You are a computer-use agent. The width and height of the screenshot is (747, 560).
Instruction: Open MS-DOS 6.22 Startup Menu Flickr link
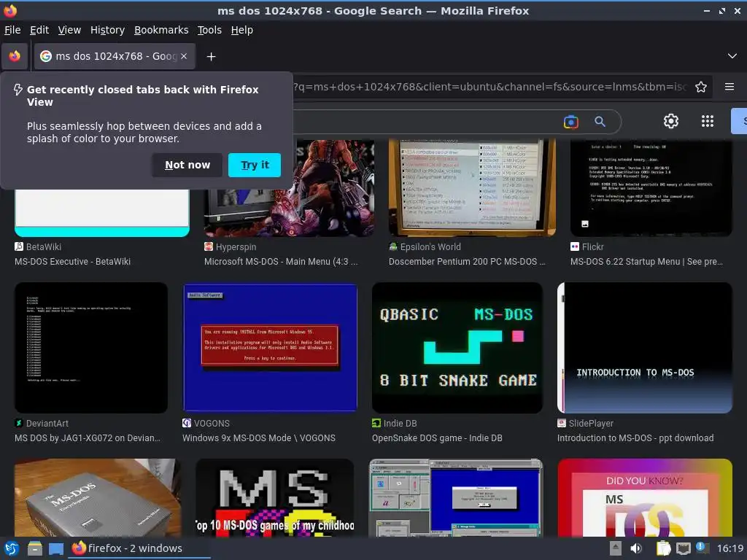click(x=646, y=262)
